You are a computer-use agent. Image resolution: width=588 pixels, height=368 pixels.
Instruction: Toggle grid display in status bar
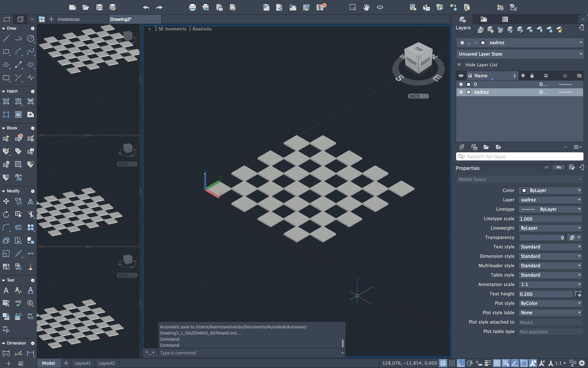click(443, 363)
